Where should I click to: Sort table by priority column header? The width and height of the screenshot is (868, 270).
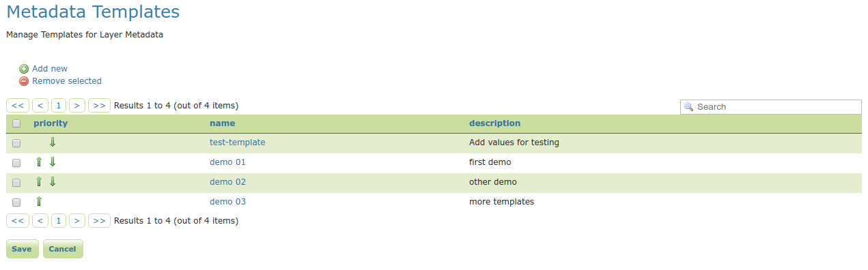click(51, 123)
